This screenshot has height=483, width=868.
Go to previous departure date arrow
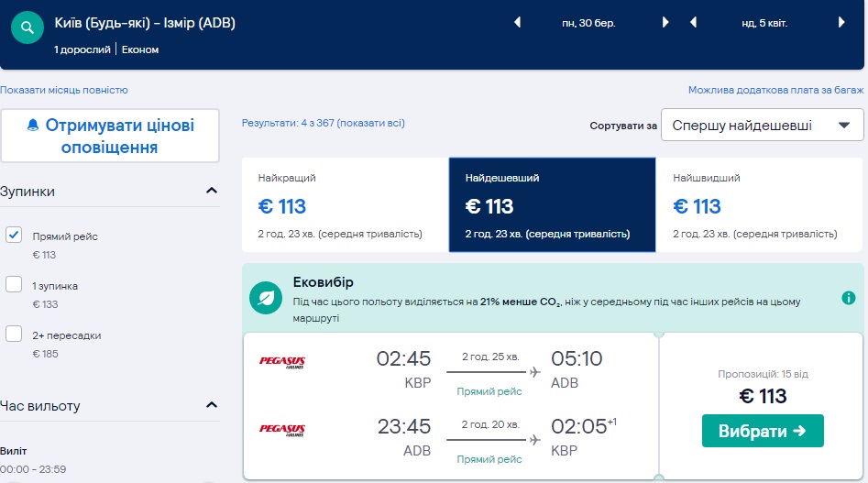(518, 23)
